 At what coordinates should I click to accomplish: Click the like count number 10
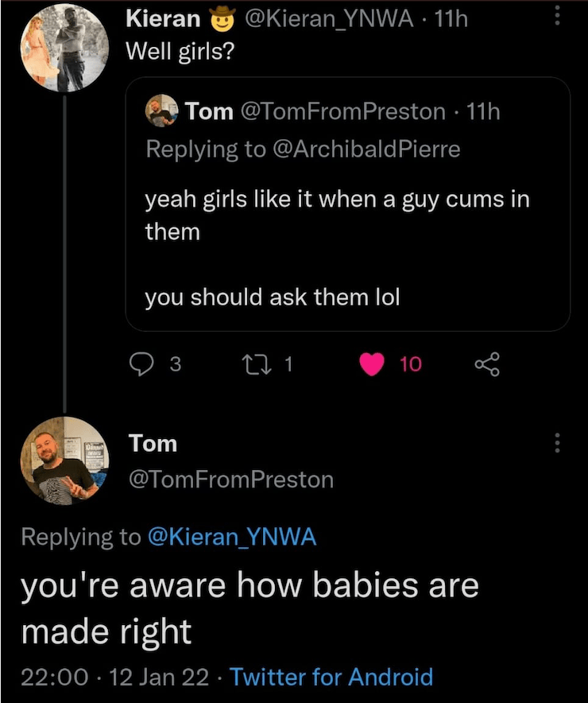(x=411, y=364)
